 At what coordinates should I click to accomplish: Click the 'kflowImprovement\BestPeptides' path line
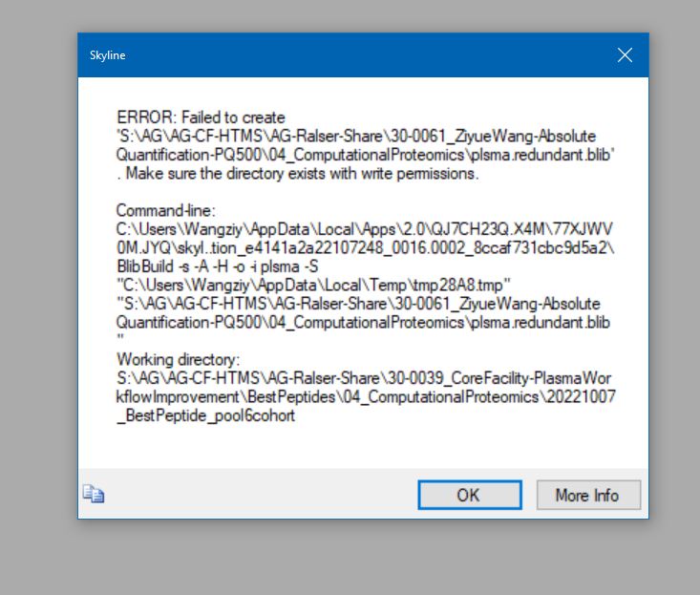[366, 396]
